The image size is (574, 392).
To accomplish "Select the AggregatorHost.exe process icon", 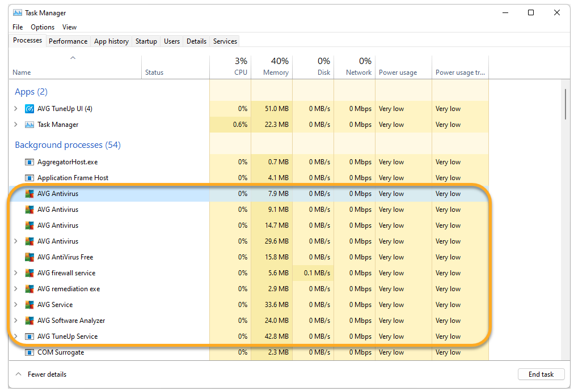I will [29, 162].
